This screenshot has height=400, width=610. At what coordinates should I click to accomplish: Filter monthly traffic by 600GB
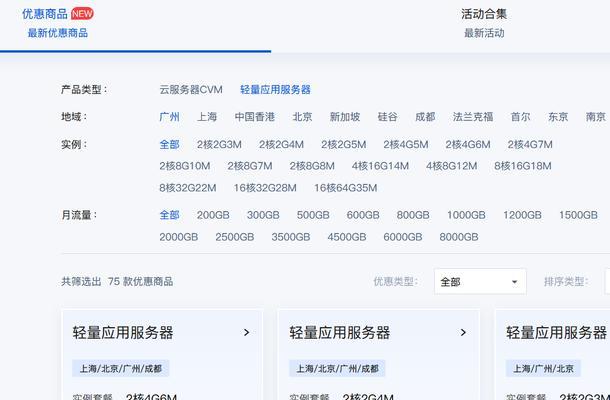pos(363,215)
